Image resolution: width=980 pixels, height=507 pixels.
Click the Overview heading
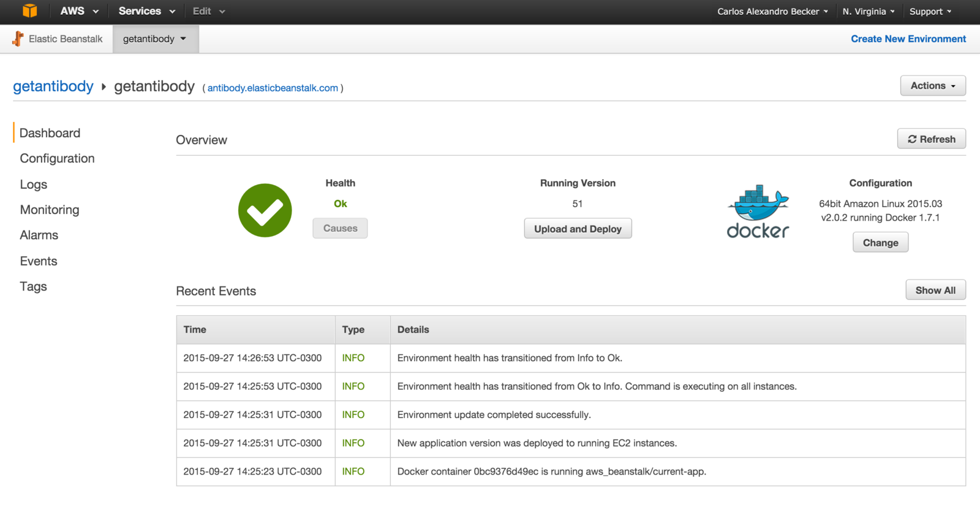click(202, 140)
